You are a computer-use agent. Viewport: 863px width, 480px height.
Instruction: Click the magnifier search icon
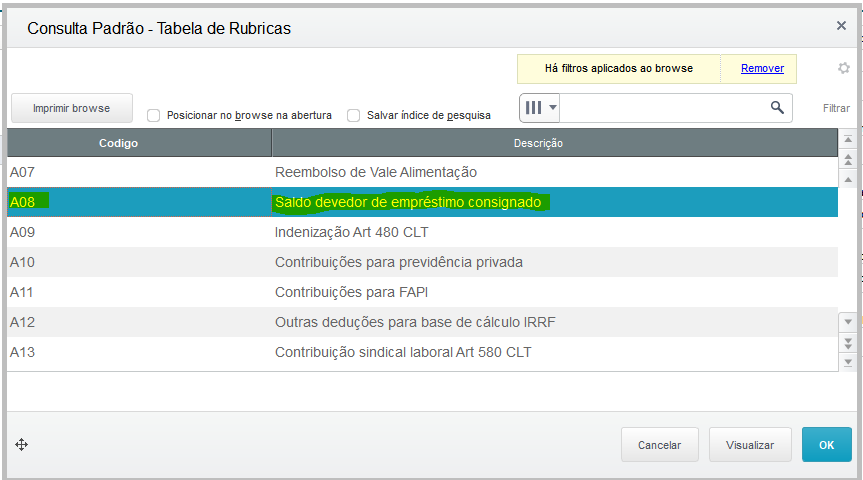777,107
